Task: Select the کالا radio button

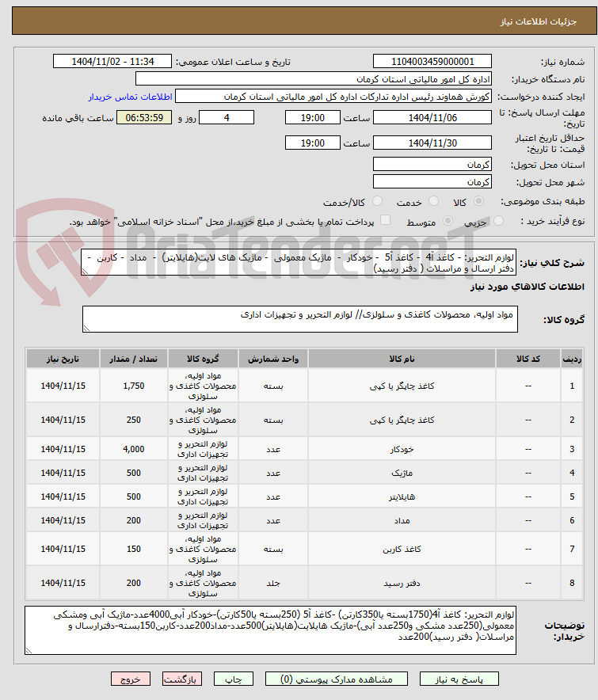Action: click(x=478, y=201)
